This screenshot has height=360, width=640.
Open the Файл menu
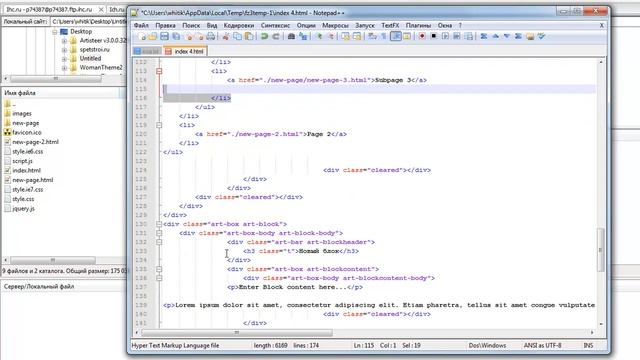141,25
